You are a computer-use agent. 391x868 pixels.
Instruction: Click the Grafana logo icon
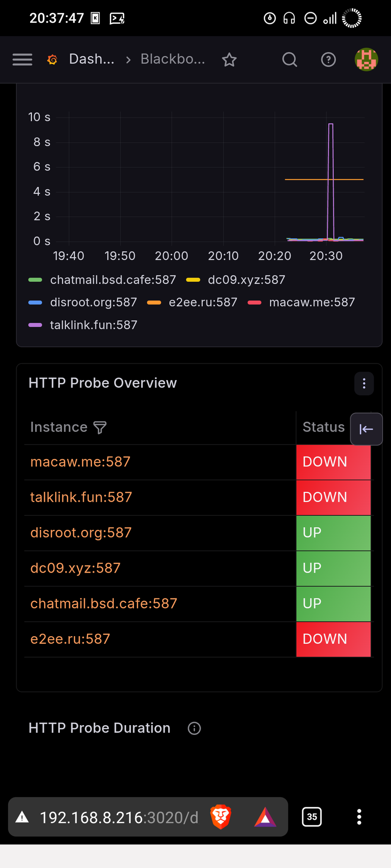52,60
